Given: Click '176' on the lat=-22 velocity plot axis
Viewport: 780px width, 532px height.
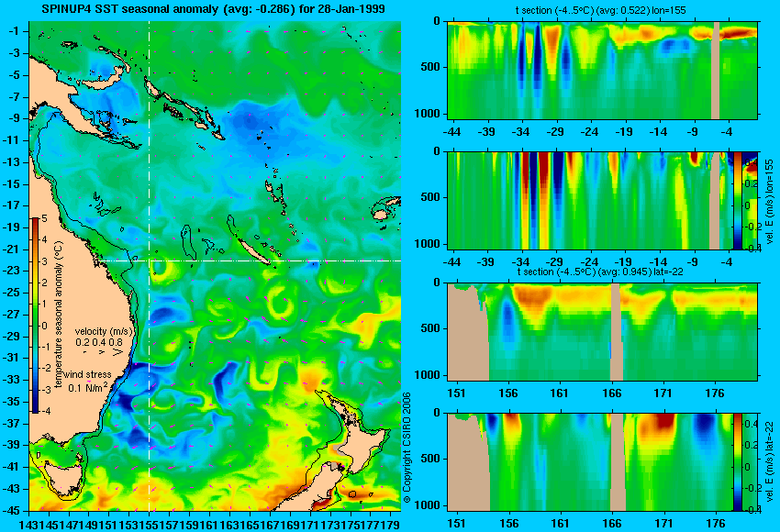Looking at the screenshot, I should click(716, 524).
